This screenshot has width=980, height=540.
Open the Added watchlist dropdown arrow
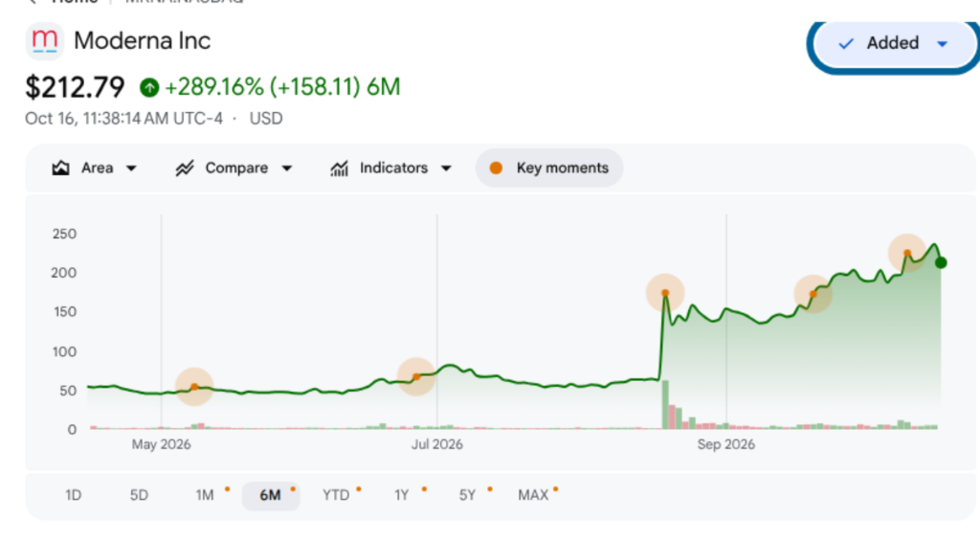[943, 44]
